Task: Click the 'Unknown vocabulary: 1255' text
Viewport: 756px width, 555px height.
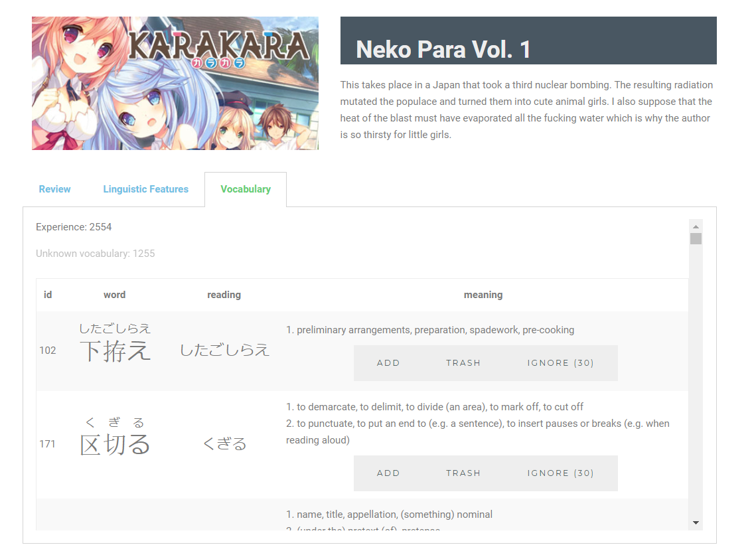Action: 96,254
